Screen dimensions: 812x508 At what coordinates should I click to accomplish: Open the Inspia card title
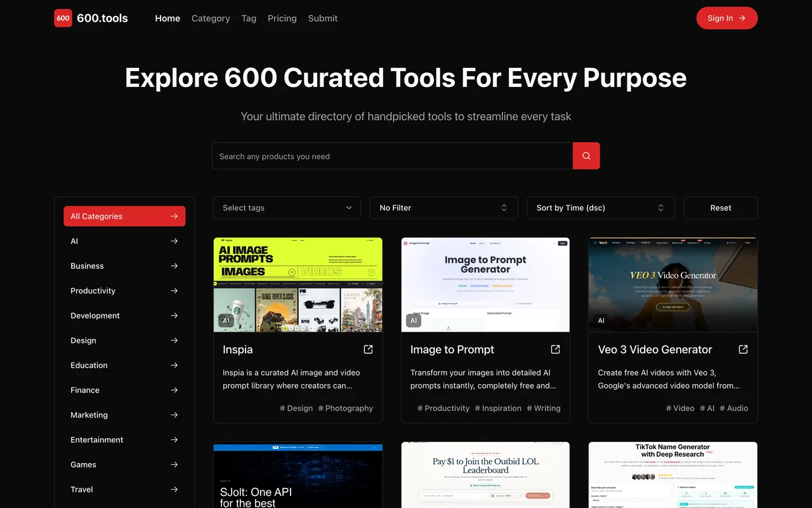click(238, 349)
